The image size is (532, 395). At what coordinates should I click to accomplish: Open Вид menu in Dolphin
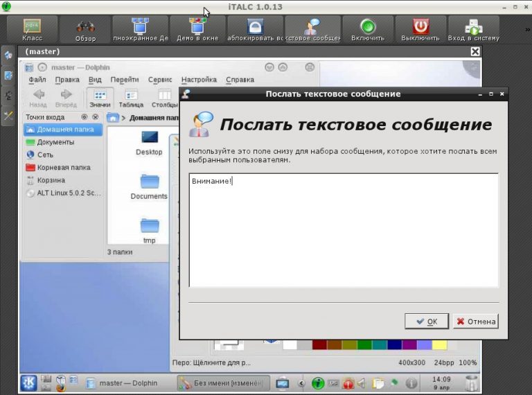click(95, 80)
